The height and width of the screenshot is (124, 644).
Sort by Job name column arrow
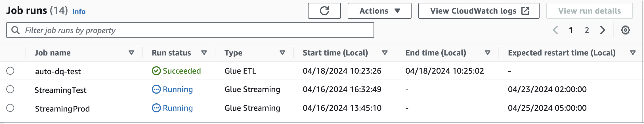[x=131, y=53]
